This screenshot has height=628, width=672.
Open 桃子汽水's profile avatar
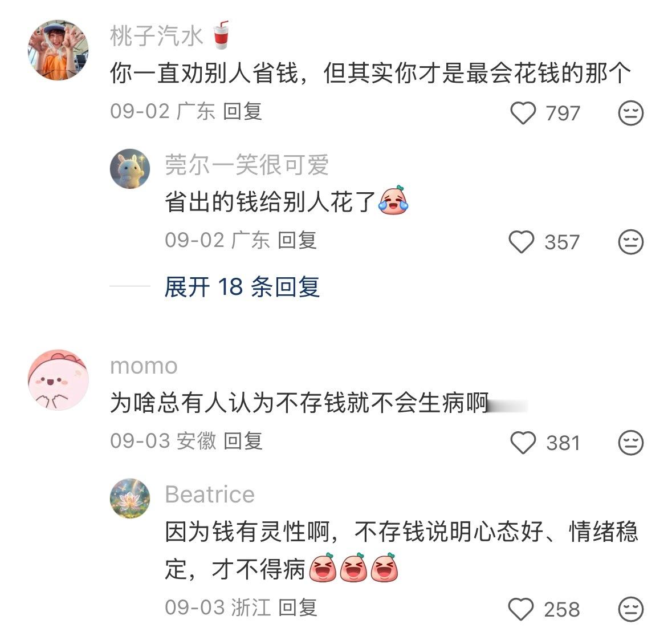point(58,50)
